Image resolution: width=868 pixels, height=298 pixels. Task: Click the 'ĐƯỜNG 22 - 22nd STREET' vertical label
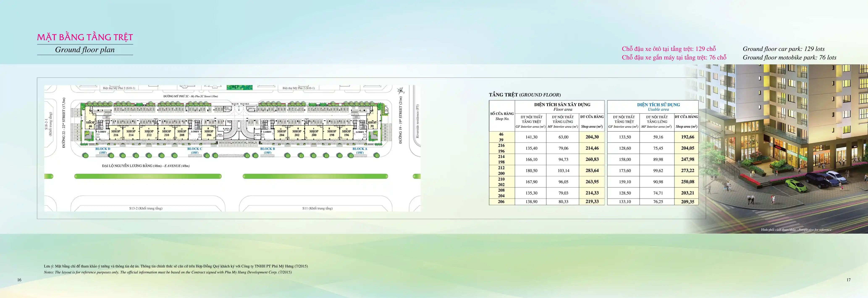coord(64,123)
